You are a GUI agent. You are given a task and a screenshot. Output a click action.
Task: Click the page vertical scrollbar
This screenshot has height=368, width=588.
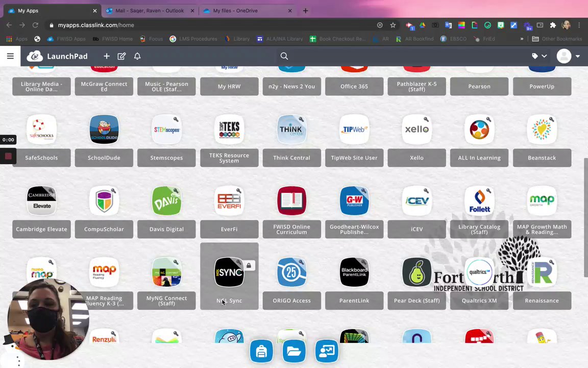pos(586,218)
